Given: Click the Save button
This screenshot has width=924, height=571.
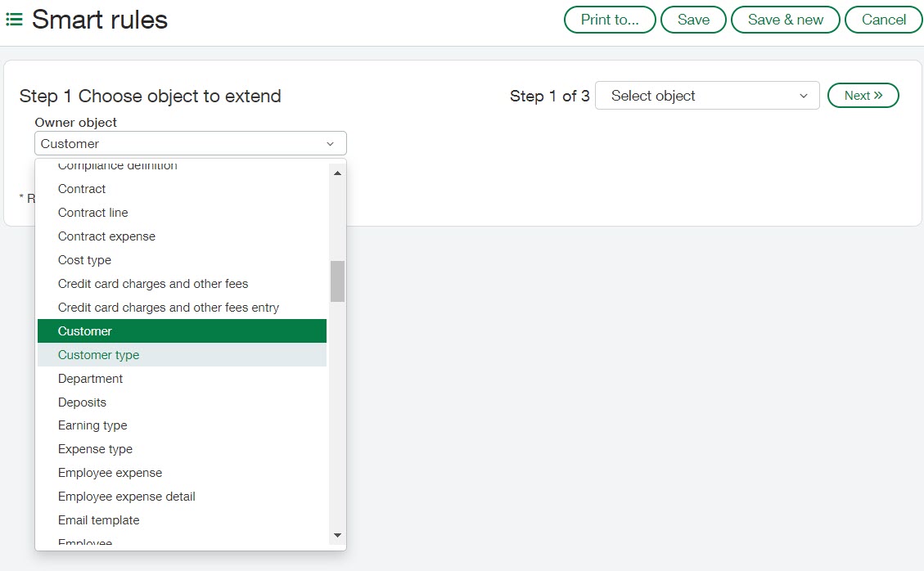Looking at the screenshot, I should pyautogui.click(x=693, y=20).
